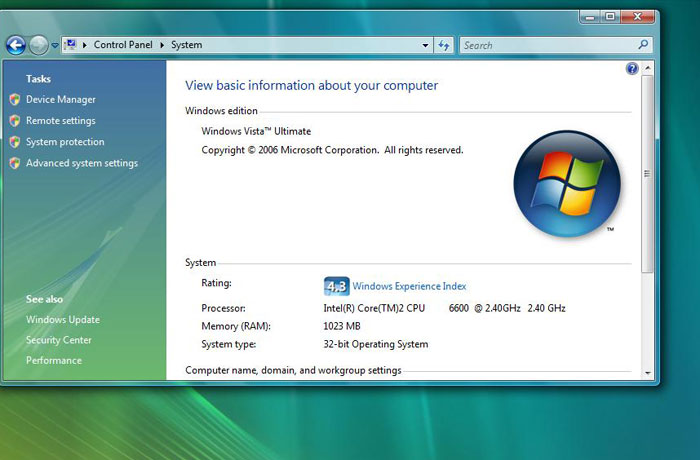The width and height of the screenshot is (700, 460).
Task: Click the 4.3 rating score badge
Action: click(x=337, y=286)
